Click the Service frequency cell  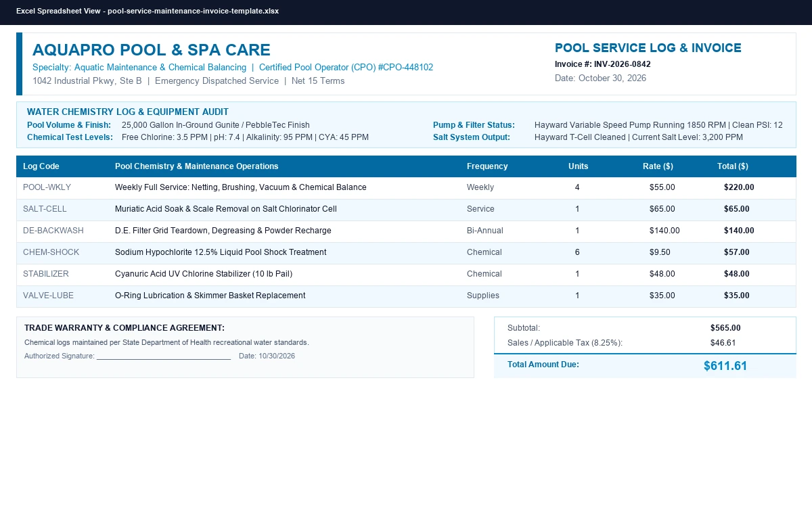(x=480, y=209)
